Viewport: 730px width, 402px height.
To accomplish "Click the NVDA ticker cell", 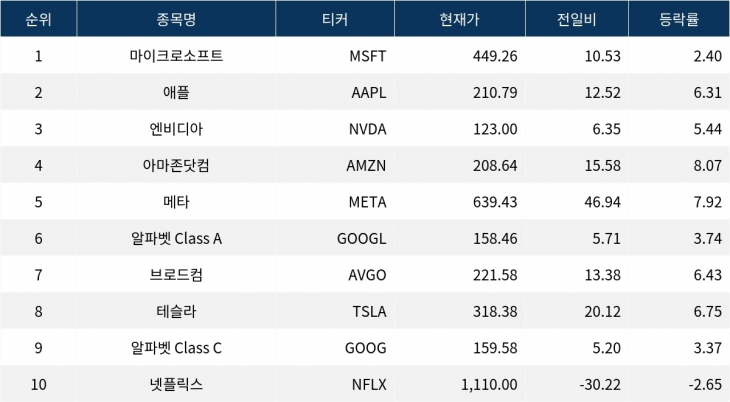I will point(367,129).
